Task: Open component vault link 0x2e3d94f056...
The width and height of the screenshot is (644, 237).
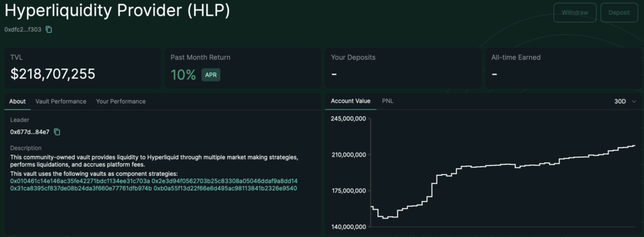Action: (x=226, y=181)
